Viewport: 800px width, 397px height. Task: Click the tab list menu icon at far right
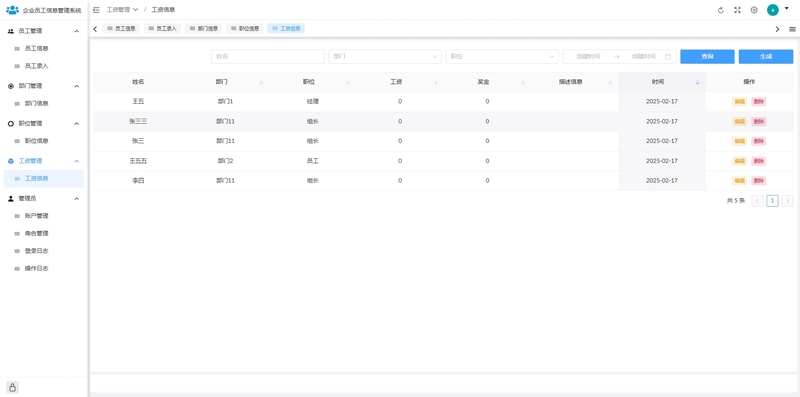point(792,29)
